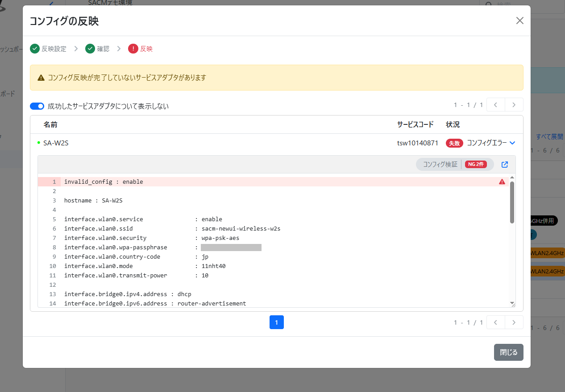Viewport: 565px width, 392px height.
Task: Click the サービスコード column header
Action: [415, 124]
